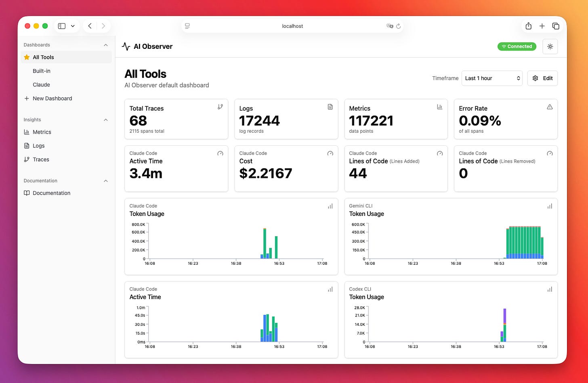Toggle the browser sidebar visibility control
Screen dimensions: 588x383
pos(61,26)
